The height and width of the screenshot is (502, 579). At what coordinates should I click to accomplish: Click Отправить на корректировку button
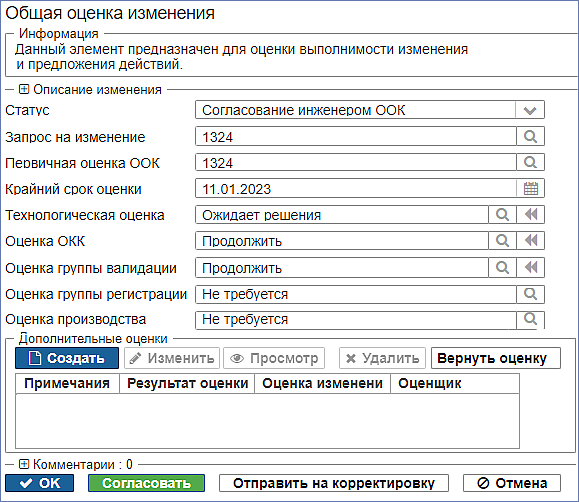(x=334, y=483)
